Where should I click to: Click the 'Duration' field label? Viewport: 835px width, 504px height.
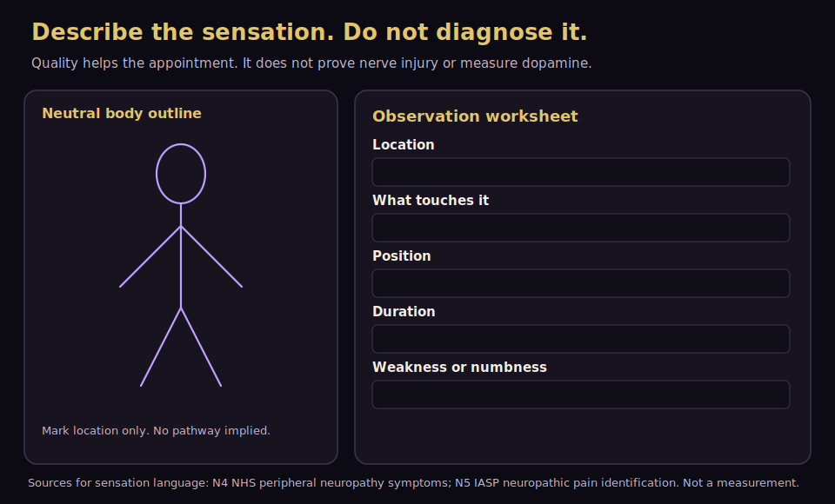click(404, 311)
